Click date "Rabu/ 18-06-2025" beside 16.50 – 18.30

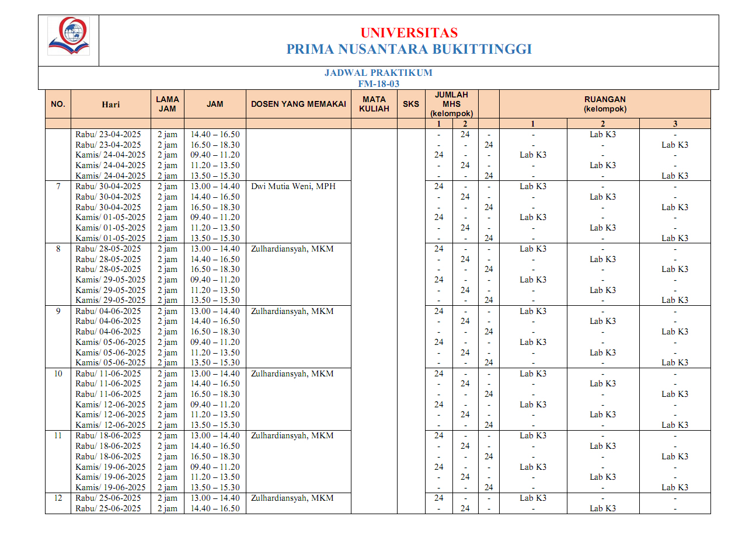click(x=108, y=456)
